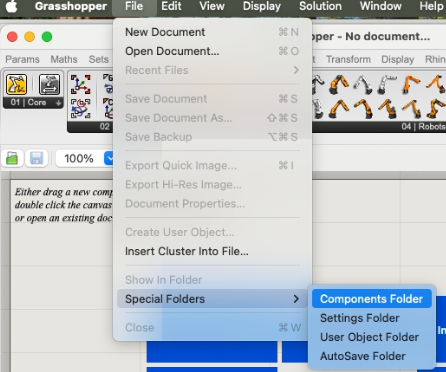The width and height of the screenshot is (446, 372).
Task: Click the grey robot program icon in Core
Action: point(50,84)
